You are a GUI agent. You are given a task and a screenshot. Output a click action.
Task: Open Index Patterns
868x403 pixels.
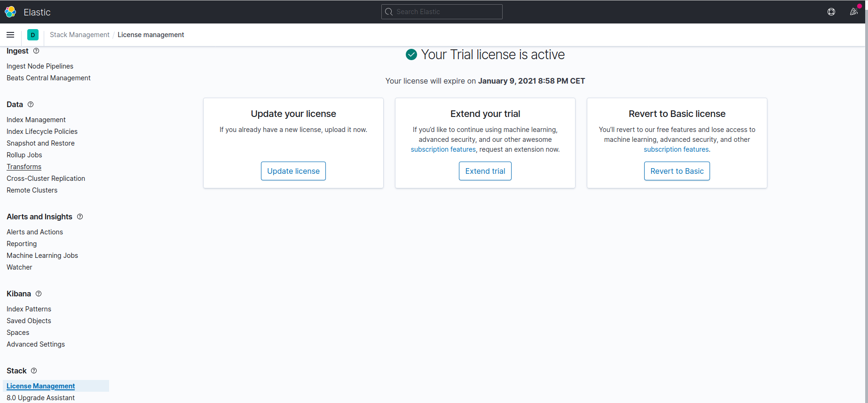point(29,309)
